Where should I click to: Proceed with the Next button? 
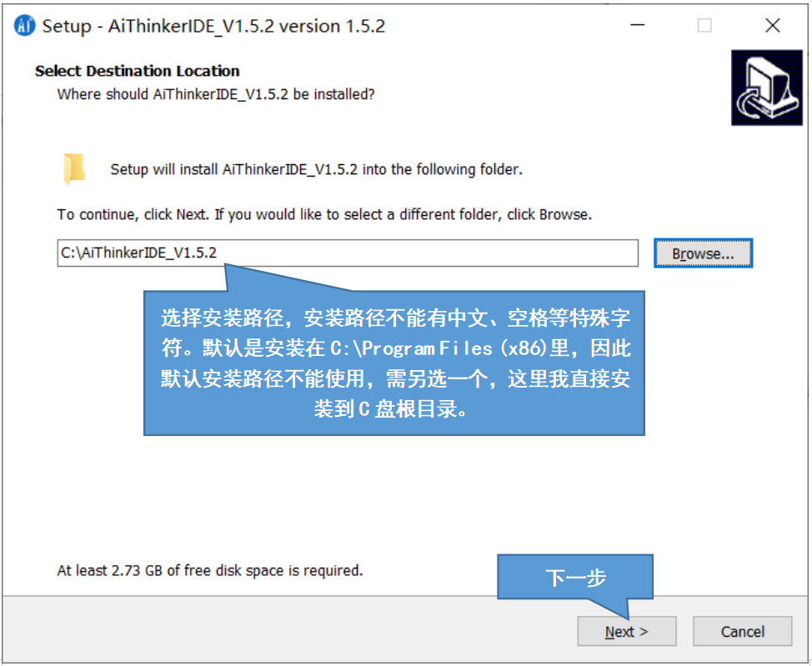pos(627,631)
